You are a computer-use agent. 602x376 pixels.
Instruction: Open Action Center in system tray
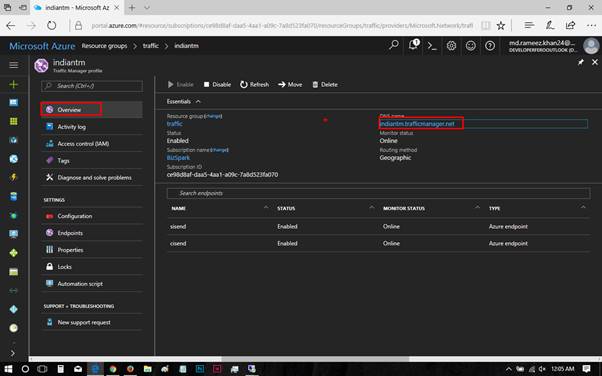click(x=586, y=369)
